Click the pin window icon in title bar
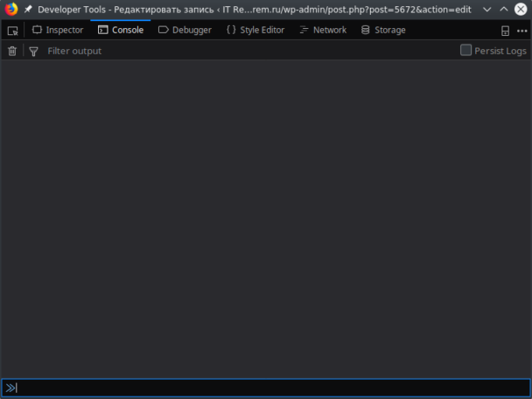The width and height of the screenshot is (532, 399). tap(28, 10)
